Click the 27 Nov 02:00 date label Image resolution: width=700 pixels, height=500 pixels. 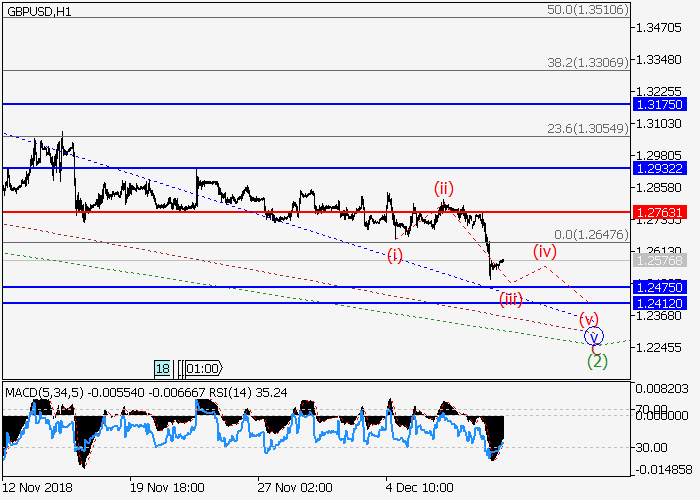click(x=295, y=487)
